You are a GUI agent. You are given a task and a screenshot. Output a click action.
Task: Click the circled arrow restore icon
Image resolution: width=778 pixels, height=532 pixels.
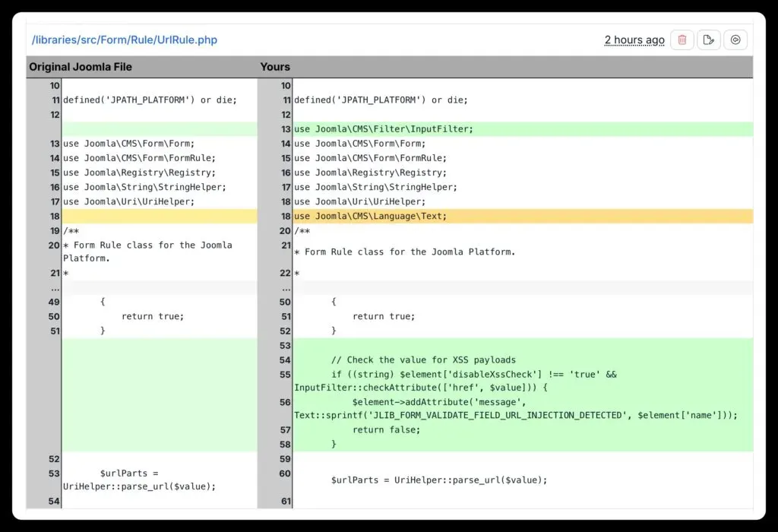tap(735, 40)
